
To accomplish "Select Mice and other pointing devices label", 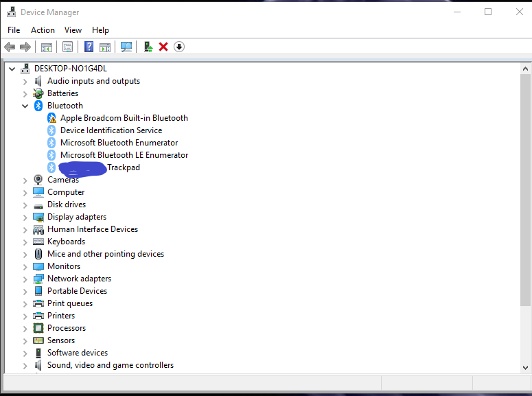I will point(106,254).
